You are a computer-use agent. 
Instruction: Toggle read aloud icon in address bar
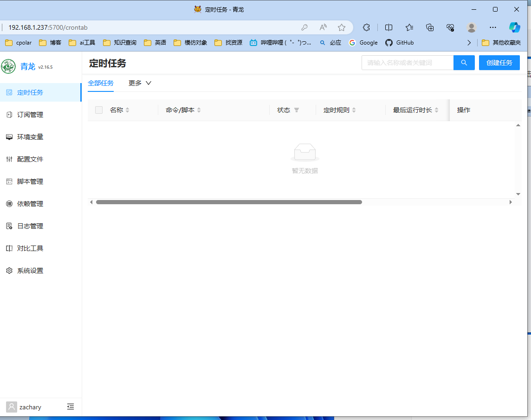(x=323, y=27)
